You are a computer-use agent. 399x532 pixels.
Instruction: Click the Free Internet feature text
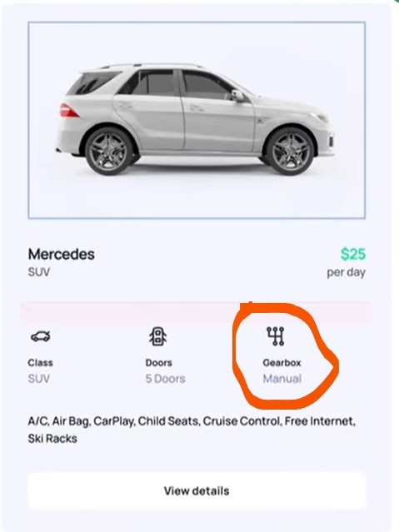(320, 421)
